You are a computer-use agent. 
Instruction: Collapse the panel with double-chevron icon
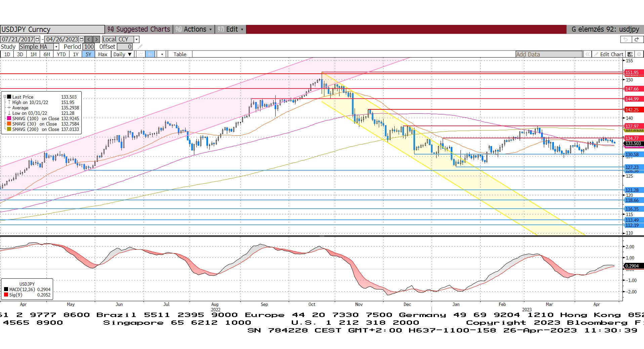click(587, 54)
